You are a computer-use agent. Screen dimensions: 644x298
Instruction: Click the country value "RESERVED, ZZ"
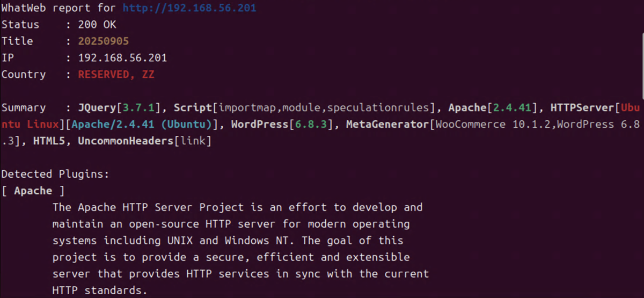point(116,75)
